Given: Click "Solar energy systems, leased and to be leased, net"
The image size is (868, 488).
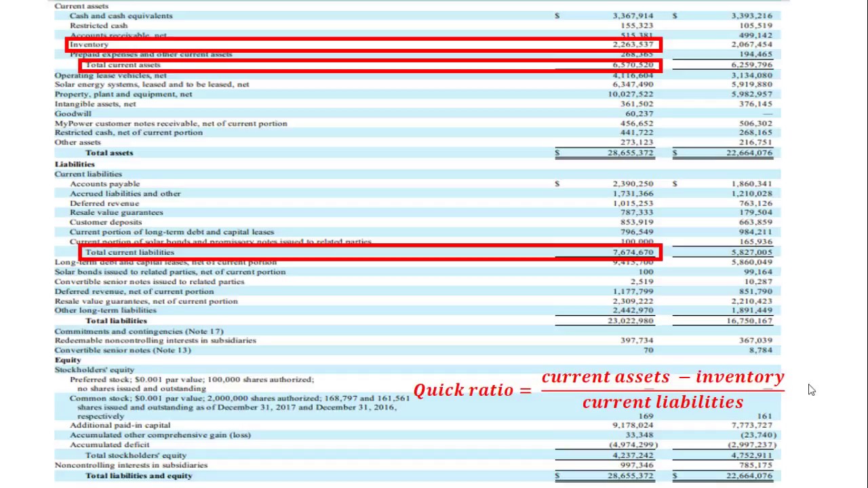Looking at the screenshot, I should tap(152, 85).
